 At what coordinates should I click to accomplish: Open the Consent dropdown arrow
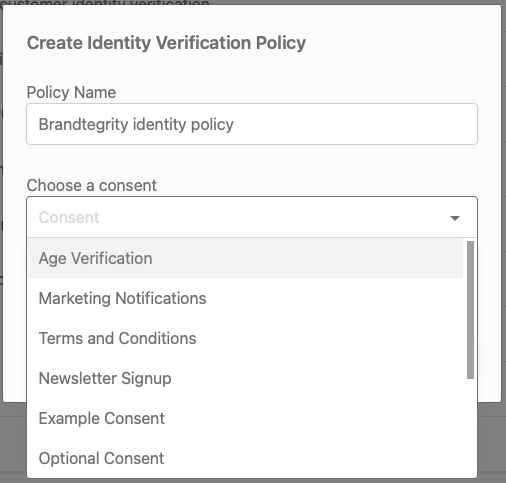point(455,218)
